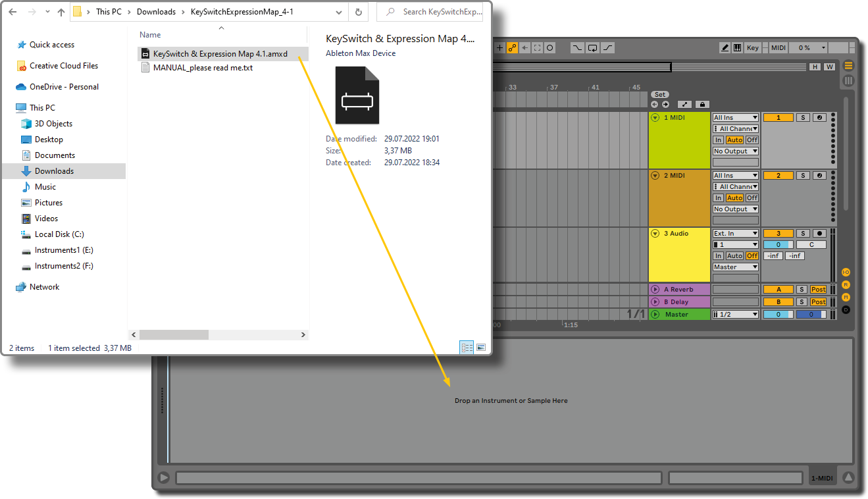Jump to next locator arrow
The image size is (868, 499).
tap(665, 105)
